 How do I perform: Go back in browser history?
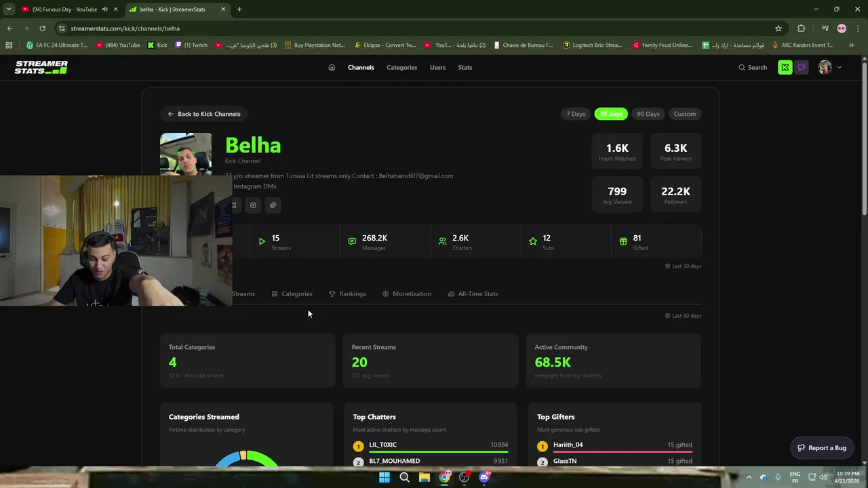[9, 28]
